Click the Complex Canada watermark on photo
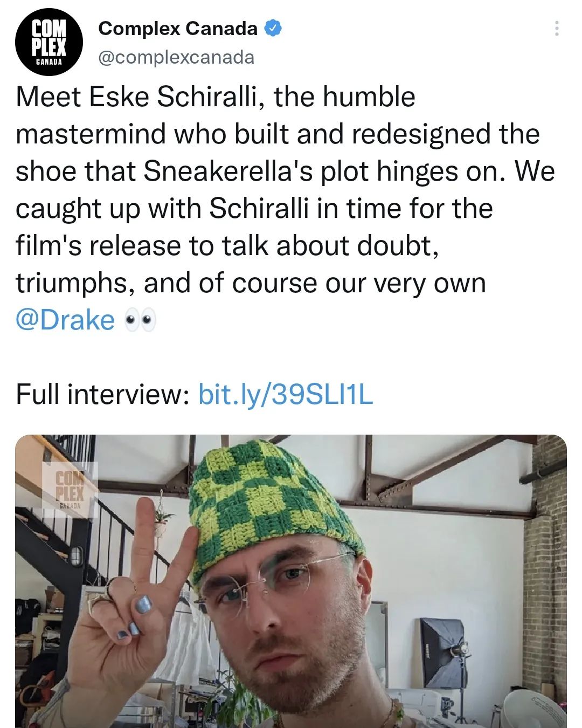582x728 pixels. tap(70, 488)
